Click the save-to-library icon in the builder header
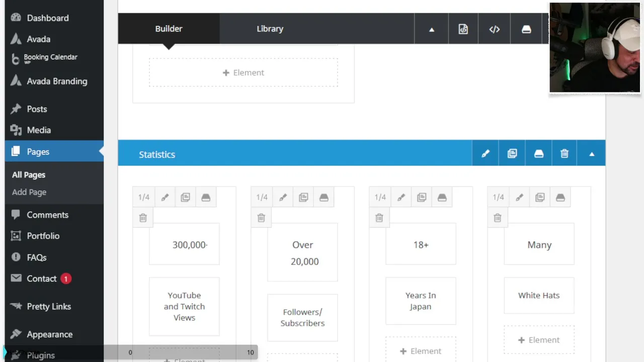This screenshot has height=362, width=644. 526,29
